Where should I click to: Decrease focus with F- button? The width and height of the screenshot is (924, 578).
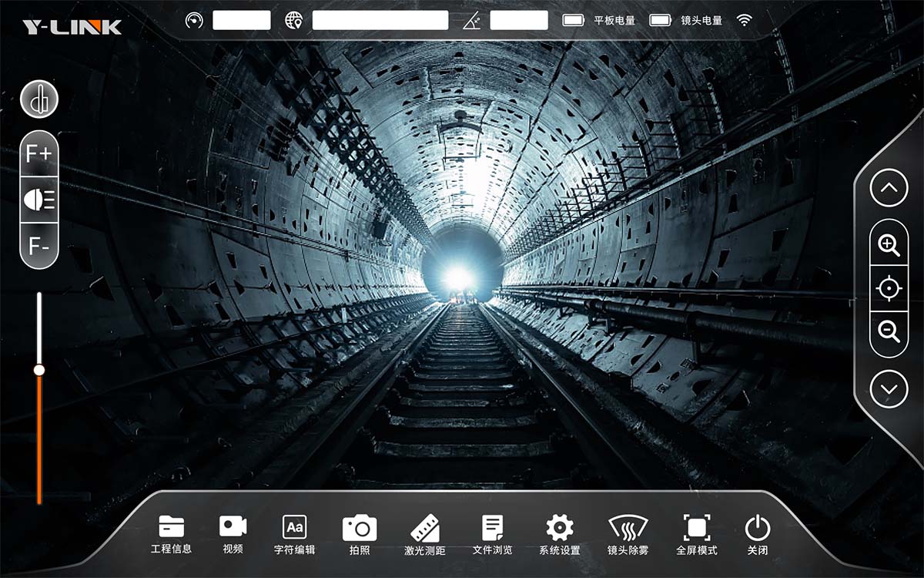point(39,247)
